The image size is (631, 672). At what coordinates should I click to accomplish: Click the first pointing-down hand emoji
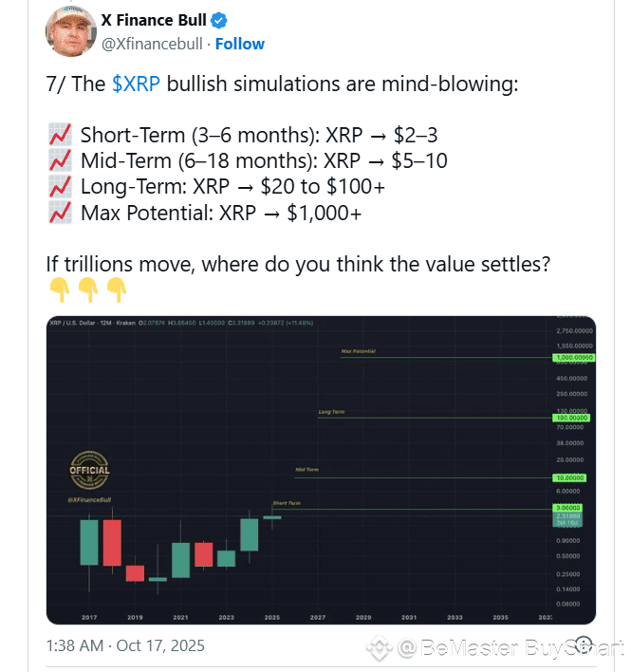click(59, 288)
